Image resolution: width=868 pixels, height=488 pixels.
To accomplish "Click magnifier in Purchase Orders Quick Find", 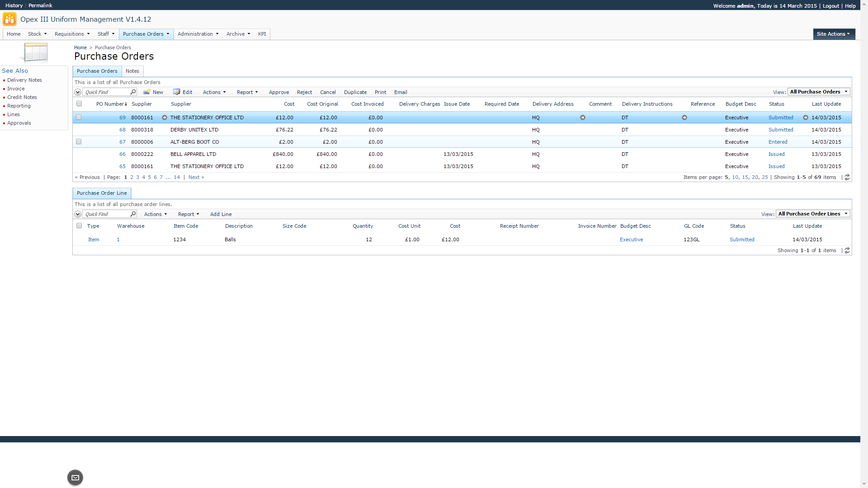I will point(133,92).
